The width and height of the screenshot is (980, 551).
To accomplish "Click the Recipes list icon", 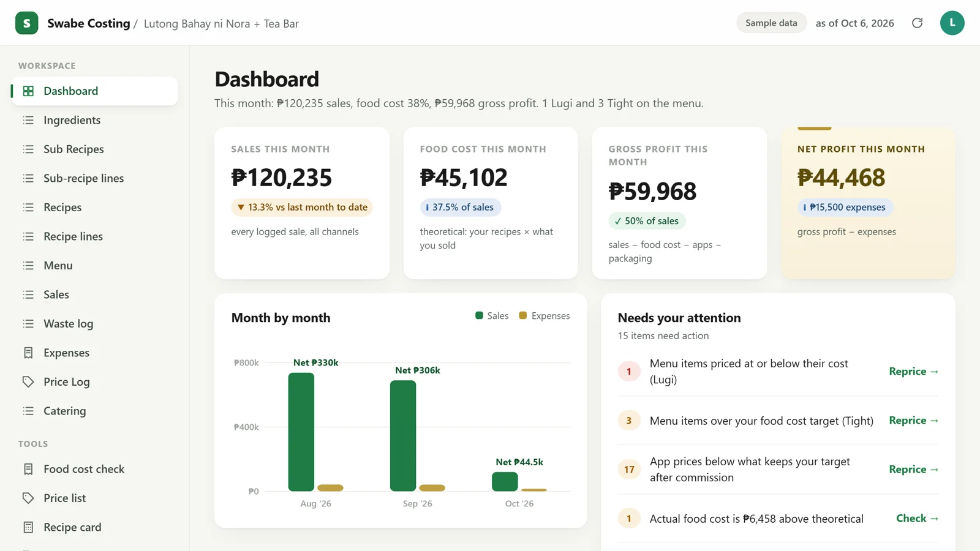I will 28,208.
